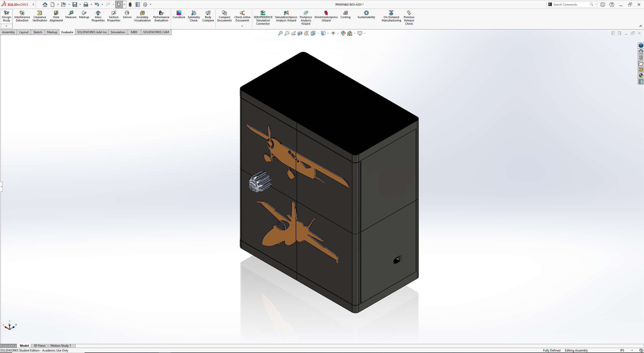
Task: Toggle the Hide/Show Items eye icon
Action: coord(333,33)
